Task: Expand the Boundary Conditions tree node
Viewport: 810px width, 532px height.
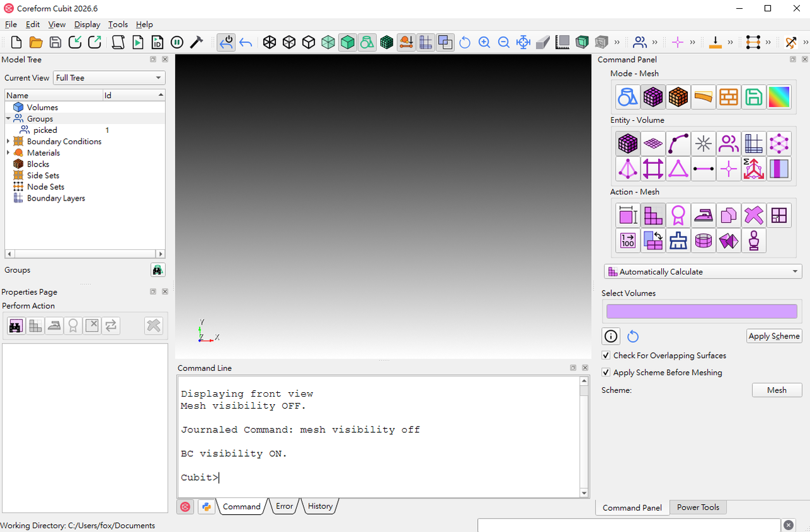Action: click(x=8, y=142)
